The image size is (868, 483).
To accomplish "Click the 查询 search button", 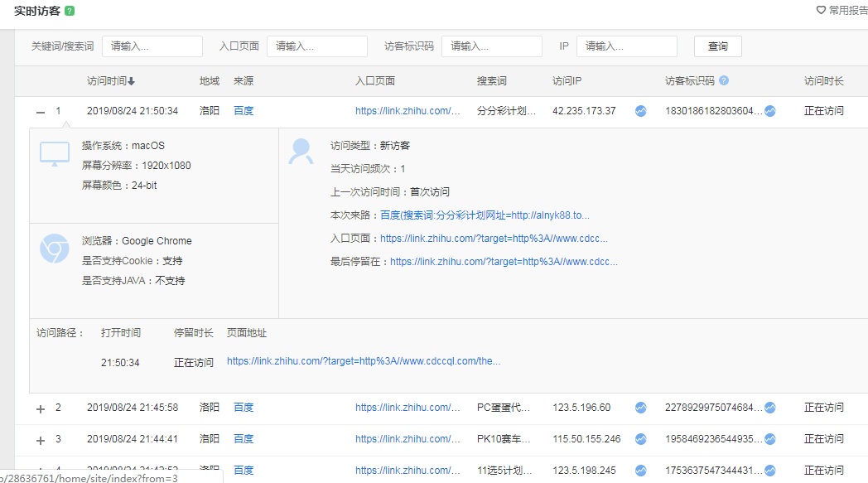I will [x=717, y=46].
